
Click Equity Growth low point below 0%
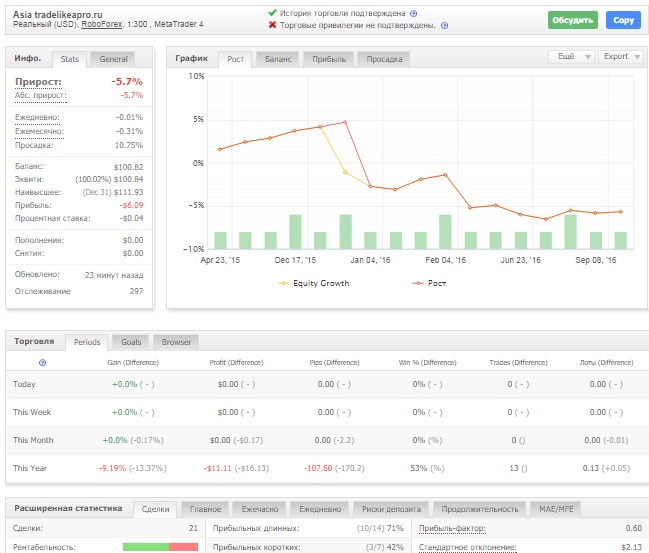click(x=345, y=172)
